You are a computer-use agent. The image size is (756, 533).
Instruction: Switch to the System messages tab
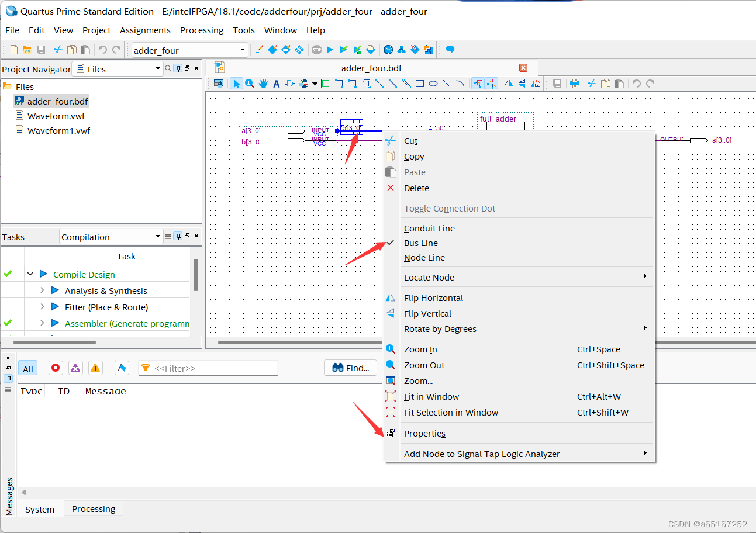(40, 510)
